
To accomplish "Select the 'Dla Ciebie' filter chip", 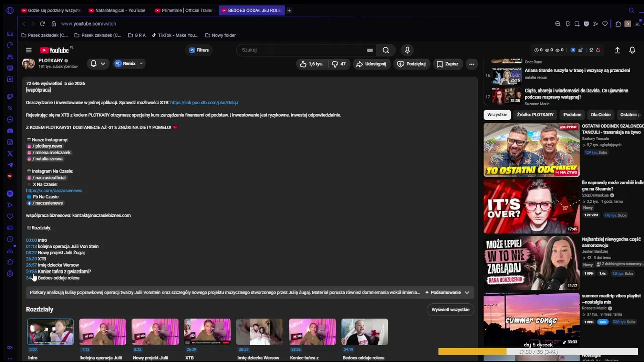I will coord(601,115).
